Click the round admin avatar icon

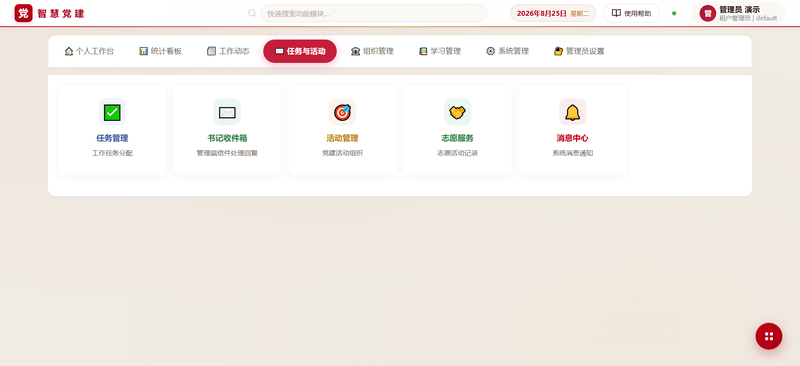click(x=708, y=13)
